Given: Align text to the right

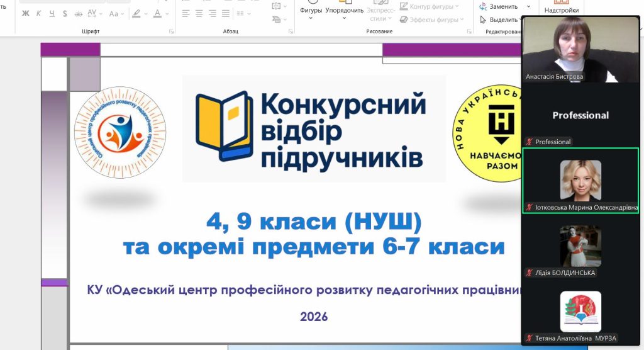Looking at the screenshot, I should pos(213,13).
